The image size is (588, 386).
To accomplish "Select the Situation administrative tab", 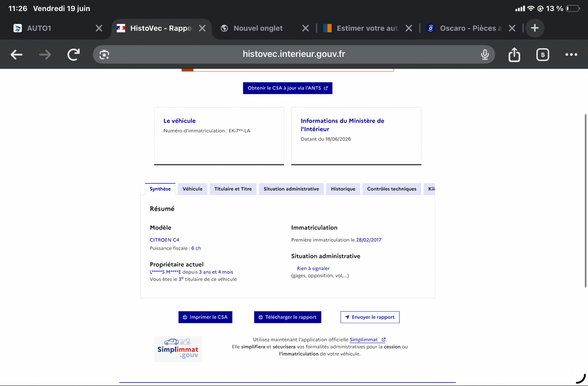I will [x=291, y=189].
